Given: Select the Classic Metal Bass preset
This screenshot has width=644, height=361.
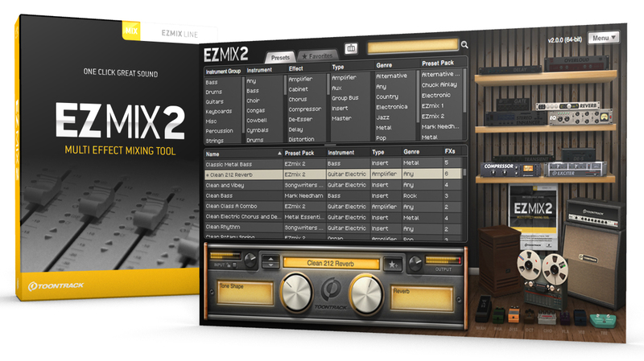Looking at the screenshot, I should tap(333, 164).
